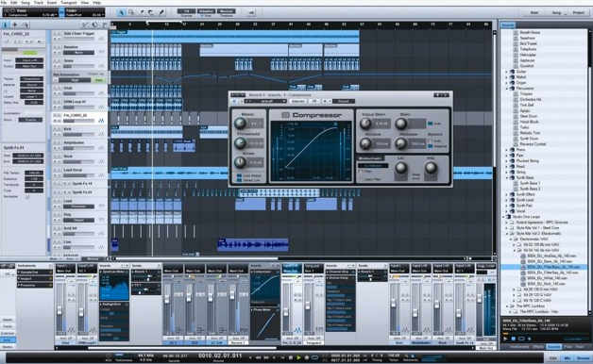Open the Musical timebase dropdown
Viewport: 593px width, 364px height.
[227, 11]
